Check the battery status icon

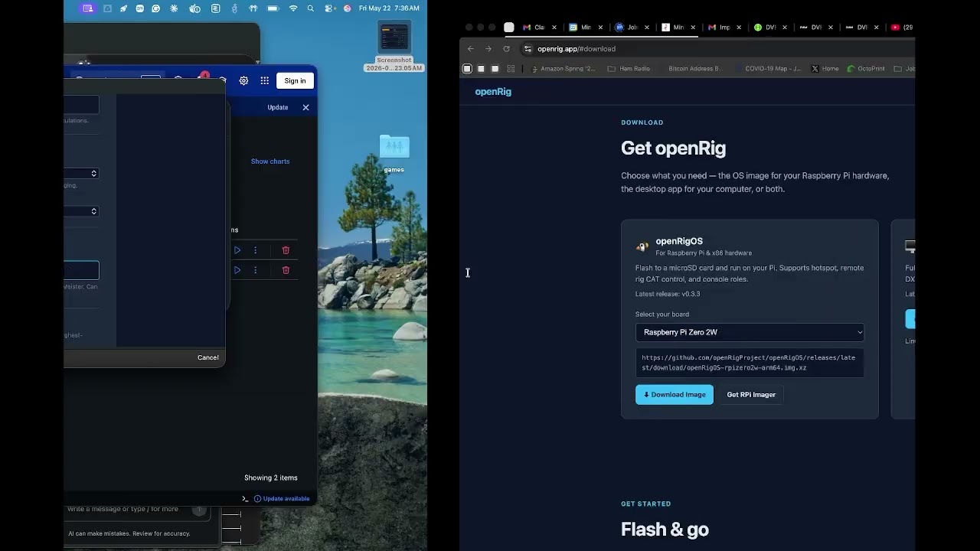click(x=273, y=8)
